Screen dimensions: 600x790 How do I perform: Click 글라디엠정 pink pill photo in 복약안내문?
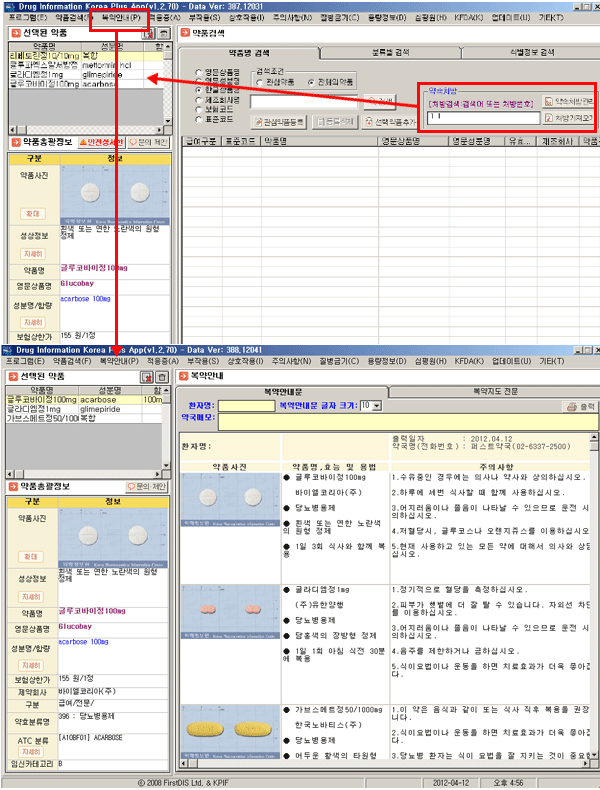[230, 612]
